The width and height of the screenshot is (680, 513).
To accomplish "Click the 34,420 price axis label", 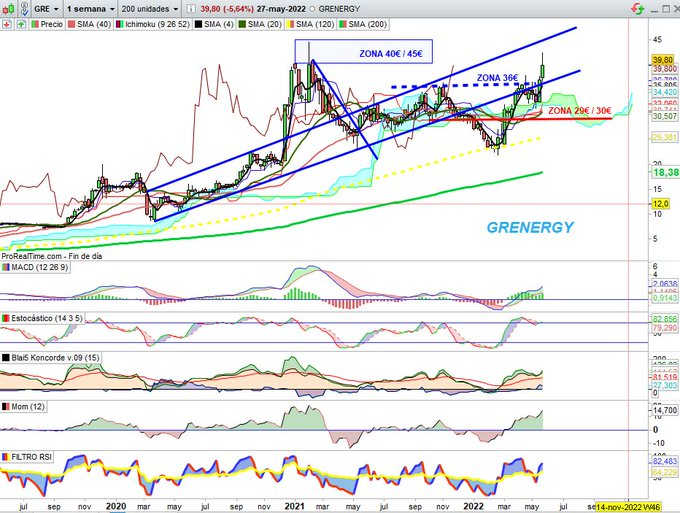I will [x=664, y=92].
